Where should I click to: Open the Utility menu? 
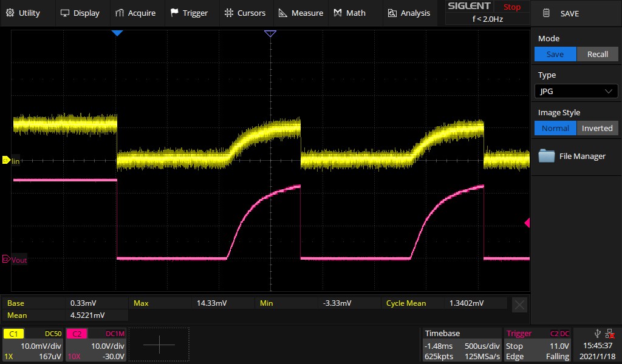point(23,13)
